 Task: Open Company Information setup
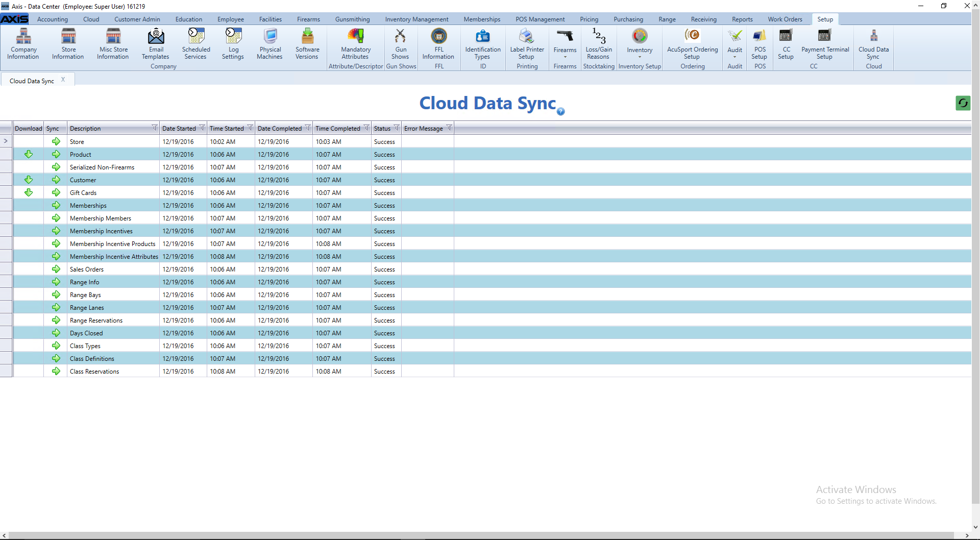(x=23, y=44)
